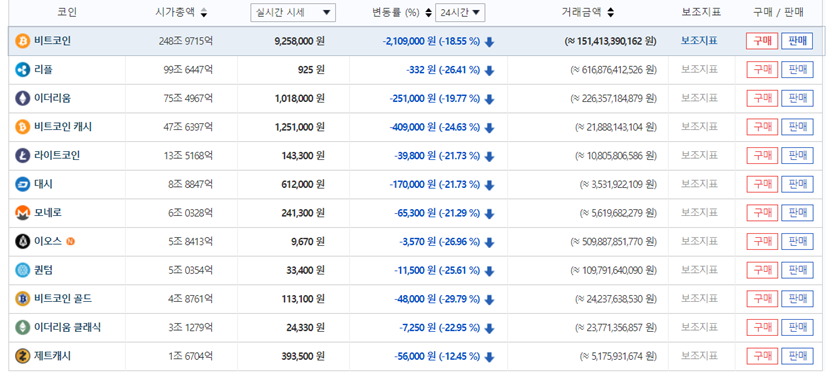Click change value -332 원 (-26.41 %)
Viewport: 828px width, 377px height.
pyautogui.click(x=443, y=70)
